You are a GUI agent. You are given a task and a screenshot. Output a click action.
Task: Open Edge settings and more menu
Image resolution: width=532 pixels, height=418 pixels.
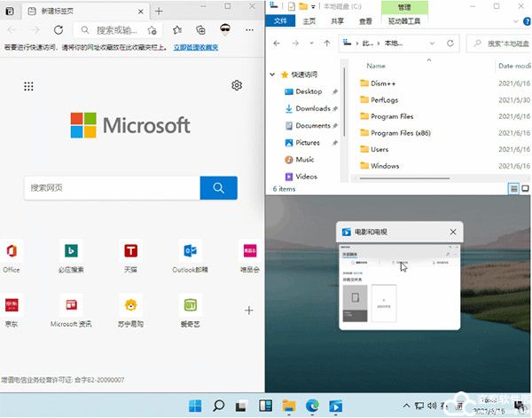click(x=249, y=30)
